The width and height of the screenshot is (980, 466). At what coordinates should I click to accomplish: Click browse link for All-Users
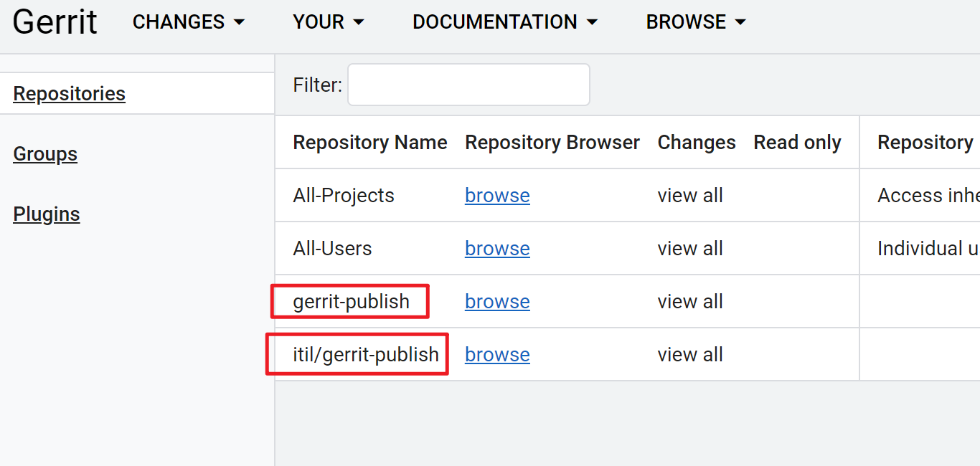pyautogui.click(x=497, y=249)
